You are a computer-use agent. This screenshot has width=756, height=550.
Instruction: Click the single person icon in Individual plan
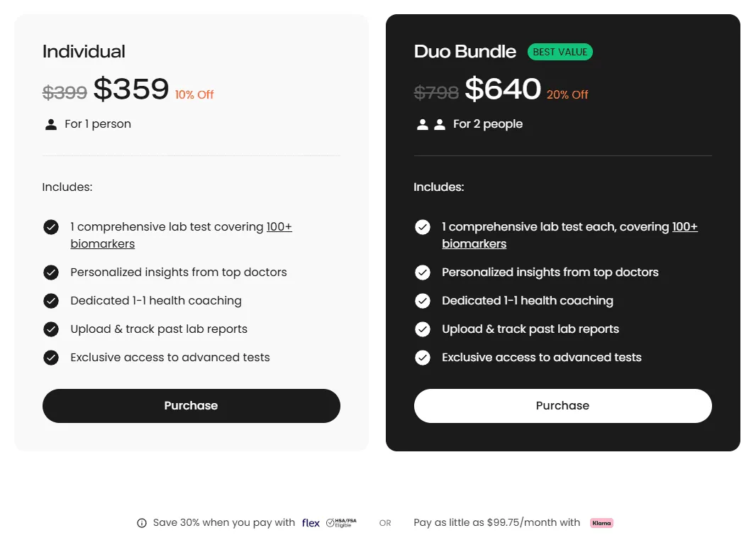[x=51, y=124]
